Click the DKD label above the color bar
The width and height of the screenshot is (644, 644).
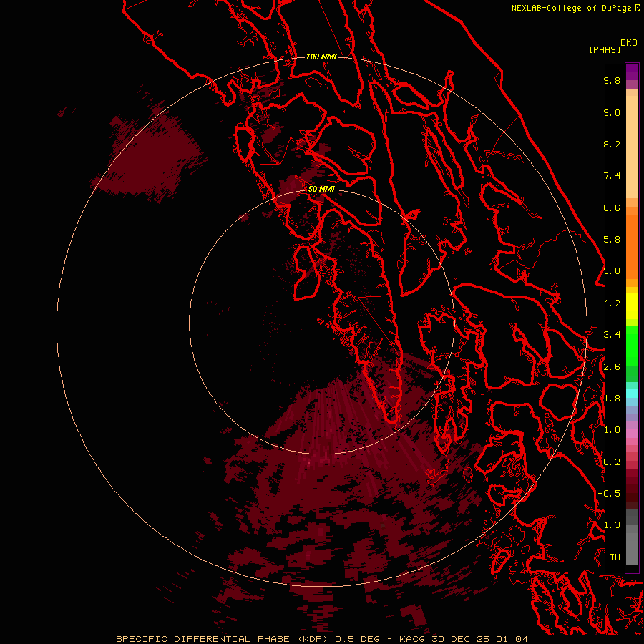[629, 43]
